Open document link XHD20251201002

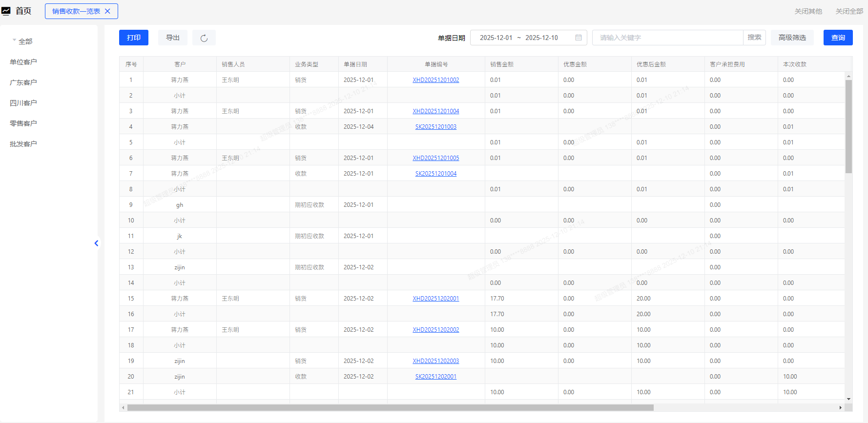(435, 80)
